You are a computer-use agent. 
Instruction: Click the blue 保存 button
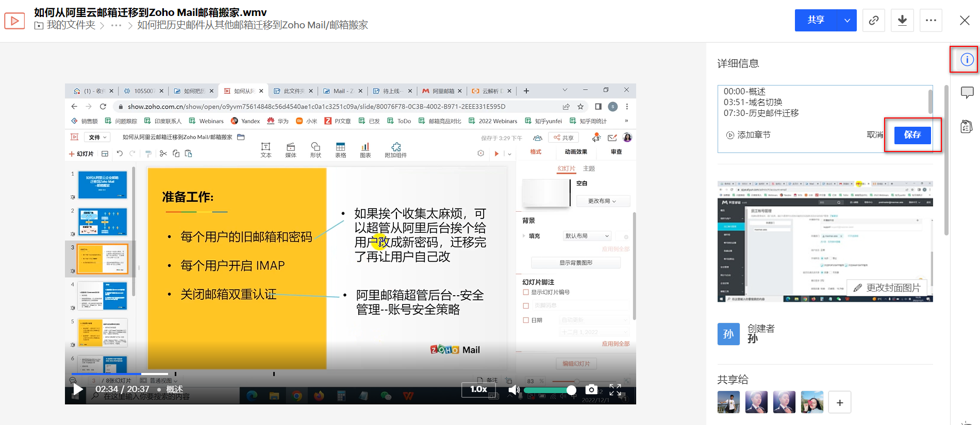pos(912,135)
